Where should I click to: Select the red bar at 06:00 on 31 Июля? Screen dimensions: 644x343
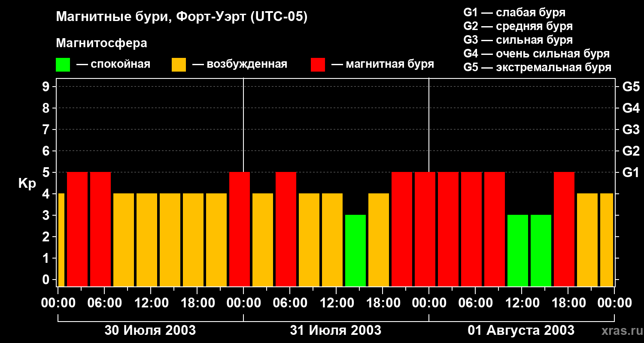click(286, 229)
